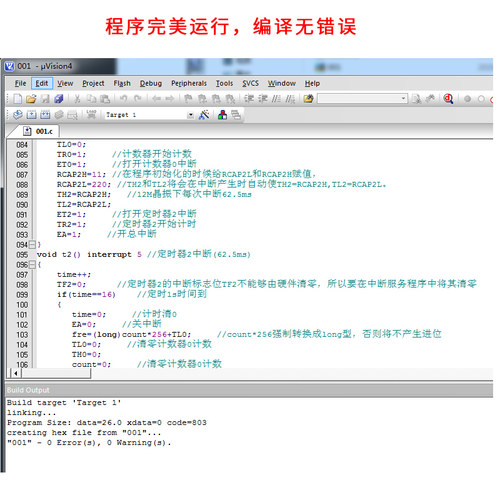The height and width of the screenshot is (500, 500).
Task: Click the Comment selection icon
Action: click(x=276, y=99)
